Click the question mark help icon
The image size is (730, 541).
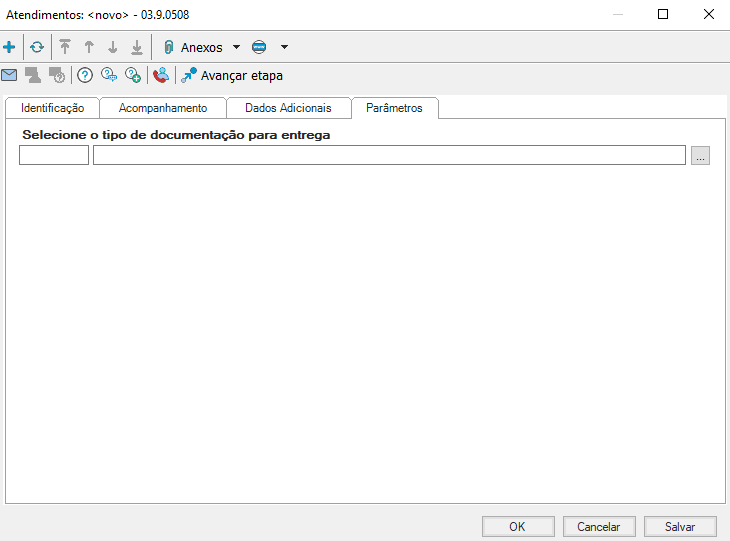coord(85,75)
